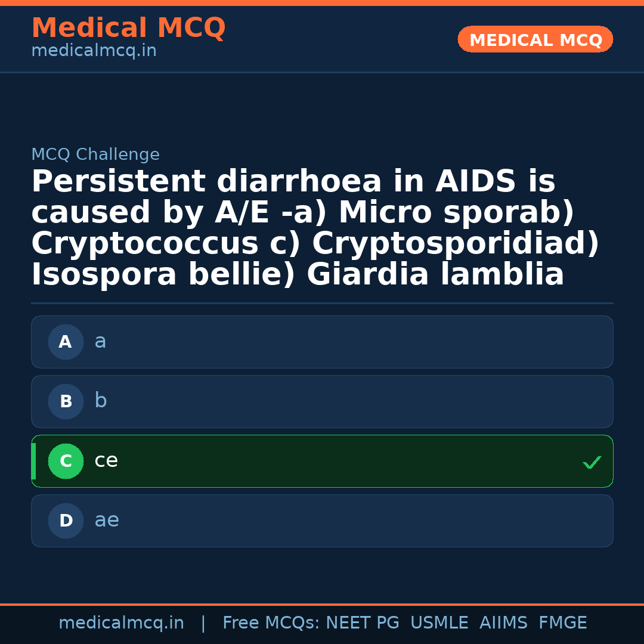Viewport: 644px width, 644px height.
Task: Click the circular D option badge
Action: pos(66,521)
